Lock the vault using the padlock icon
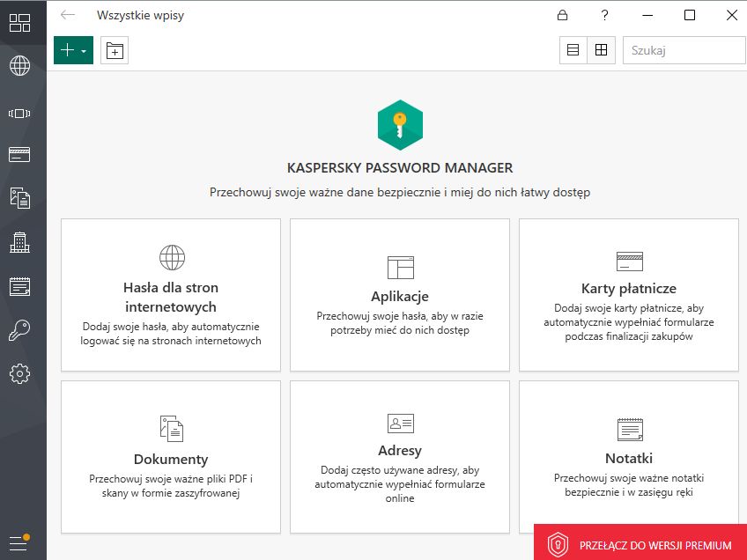The height and width of the screenshot is (560, 747). pos(561,15)
